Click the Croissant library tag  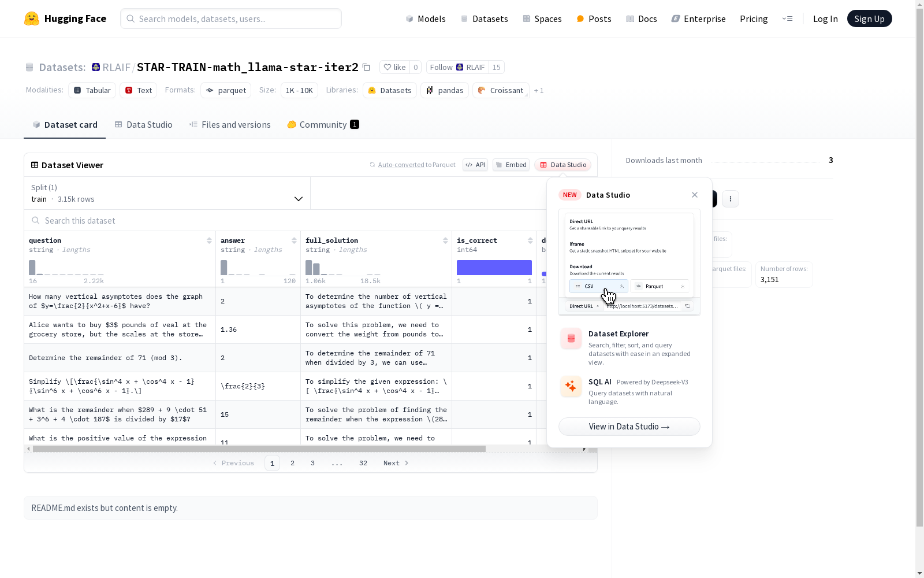tap(501, 90)
